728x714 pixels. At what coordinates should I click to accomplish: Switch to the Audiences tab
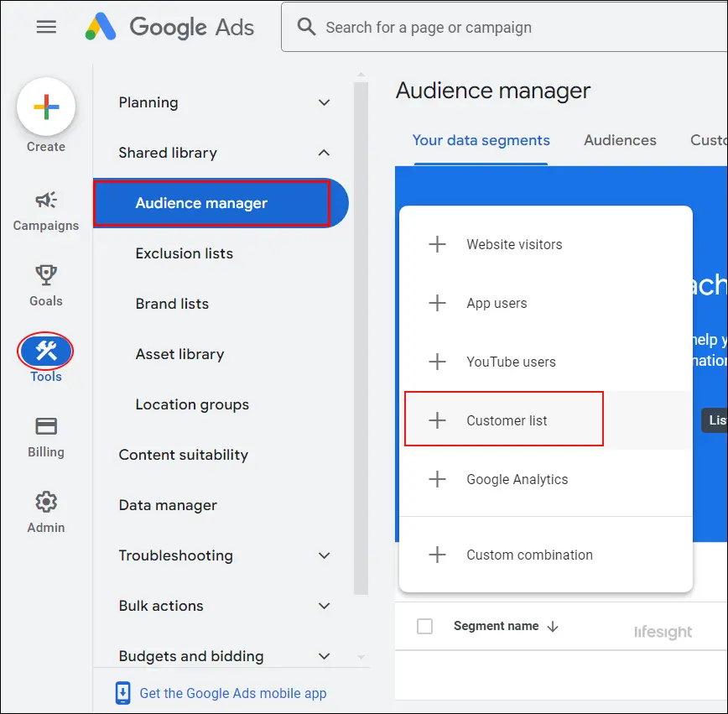[620, 140]
